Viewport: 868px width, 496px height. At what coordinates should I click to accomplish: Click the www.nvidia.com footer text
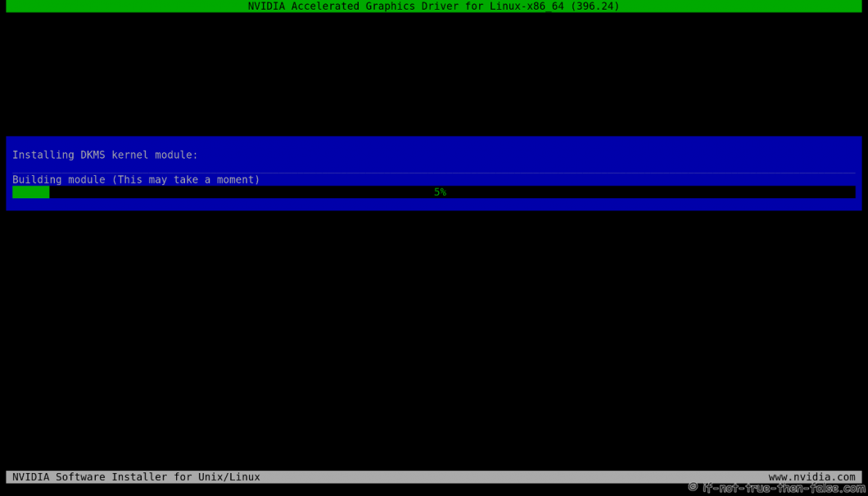click(811, 477)
